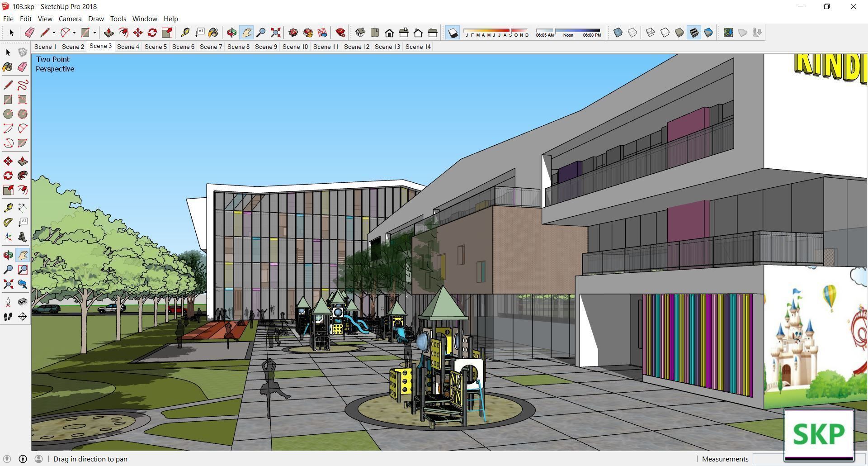Enable Hidden Line face style
This screenshot has height=466, width=868.
pos(665,33)
